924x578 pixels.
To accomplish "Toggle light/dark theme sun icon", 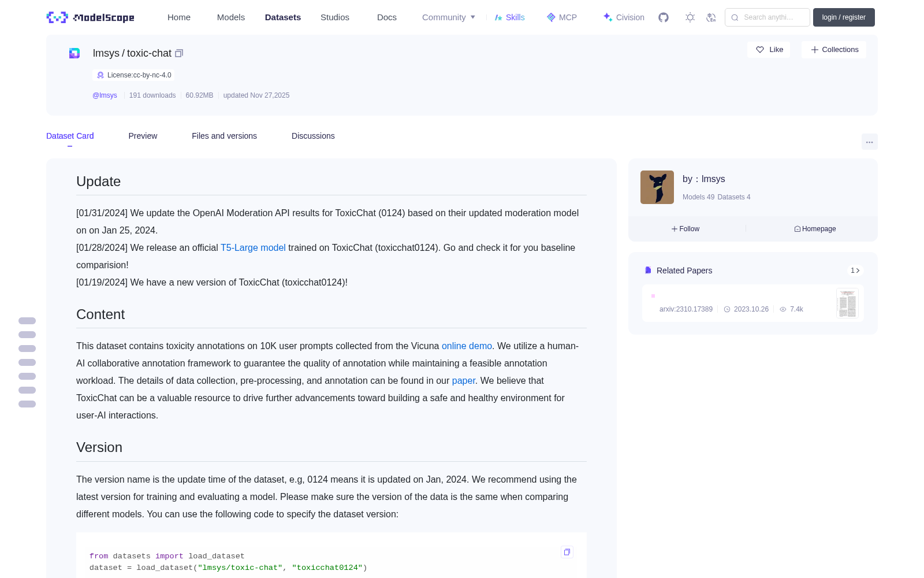I will click(x=690, y=17).
